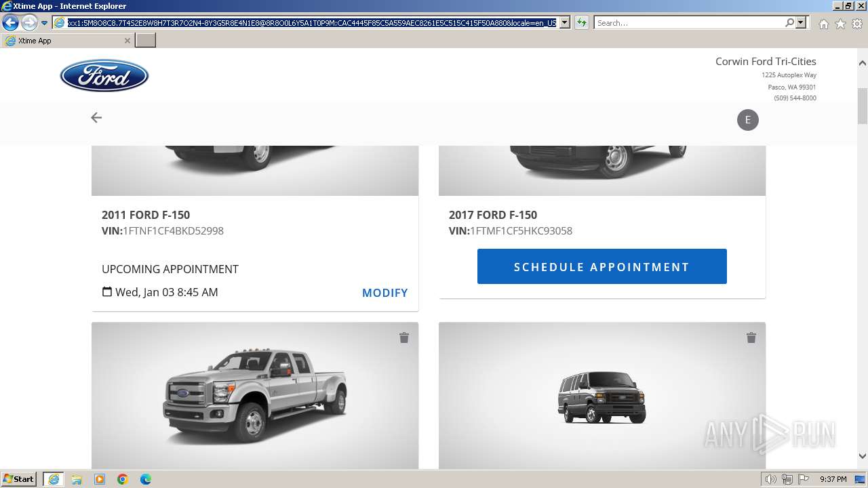Click the vertical scrollbar thumb
Screen dimensions: 868x488
click(863, 106)
